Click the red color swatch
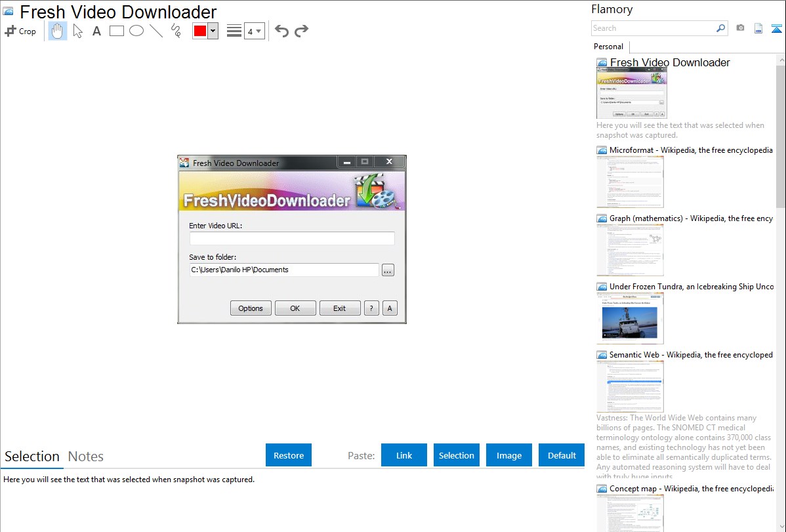Viewport: 786px width, 532px height. pos(200,31)
